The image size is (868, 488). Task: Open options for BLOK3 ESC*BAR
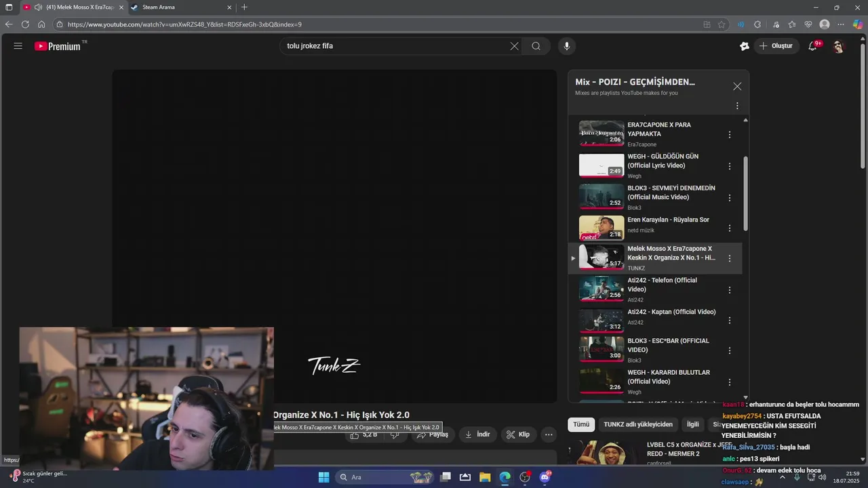coord(730,351)
